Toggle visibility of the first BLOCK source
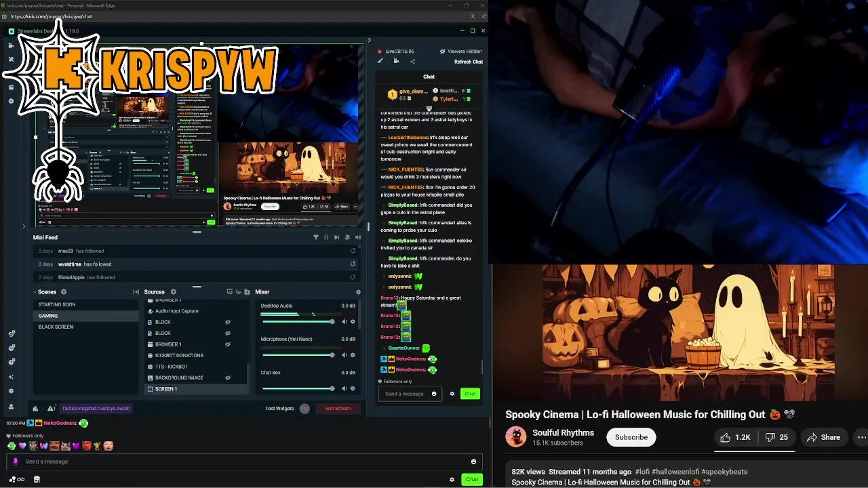The image size is (868, 488). (228, 322)
